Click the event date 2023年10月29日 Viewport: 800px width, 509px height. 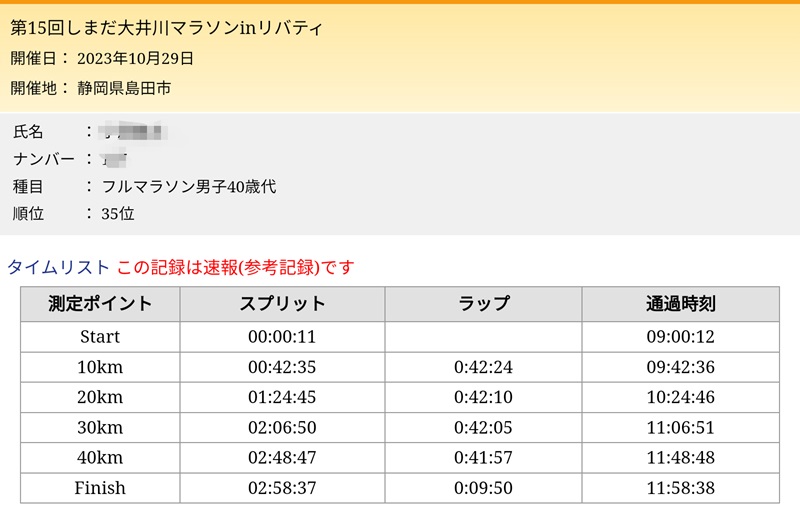(135, 58)
